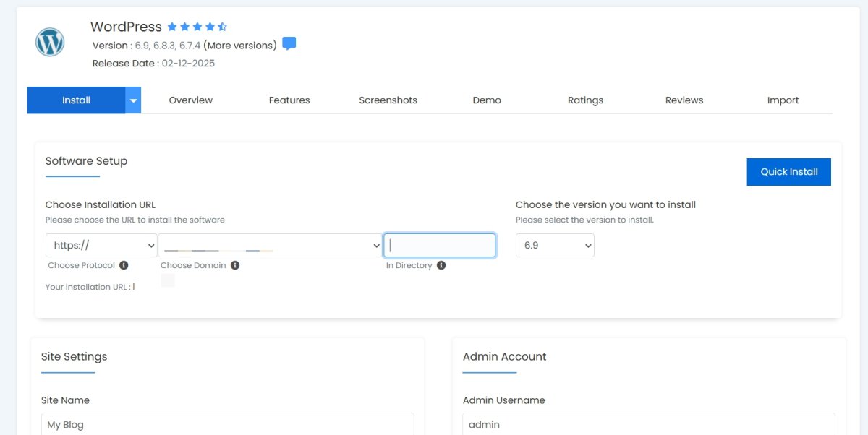Open the https:// protocol dropdown
868x435 pixels.
(x=101, y=246)
